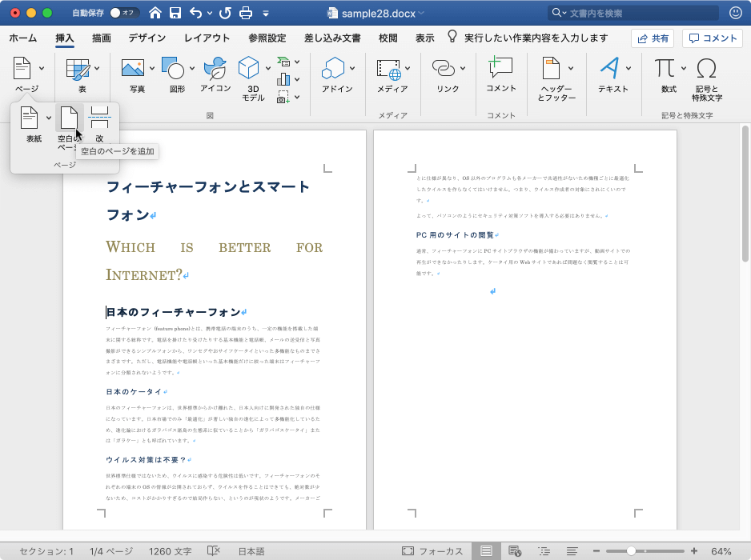Toggle the AutoSave switch
The image size is (751, 560).
[123, 13]
